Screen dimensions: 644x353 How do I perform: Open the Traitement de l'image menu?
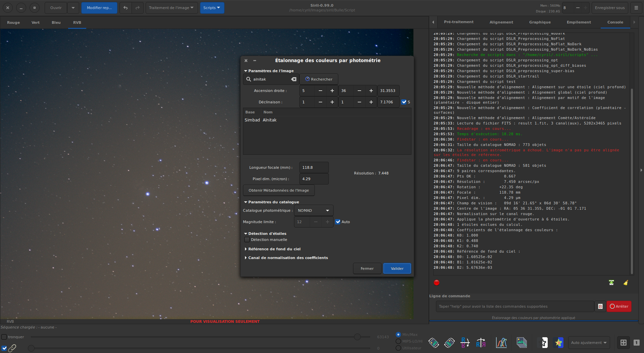171,8
